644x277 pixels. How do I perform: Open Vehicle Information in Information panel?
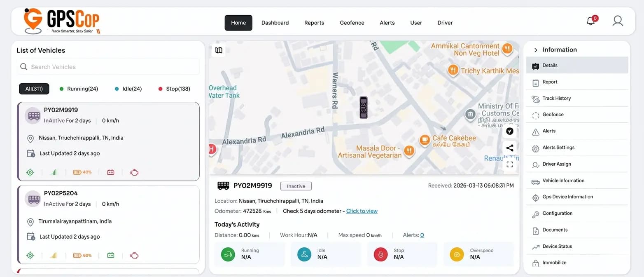click(x=577, y=181)
